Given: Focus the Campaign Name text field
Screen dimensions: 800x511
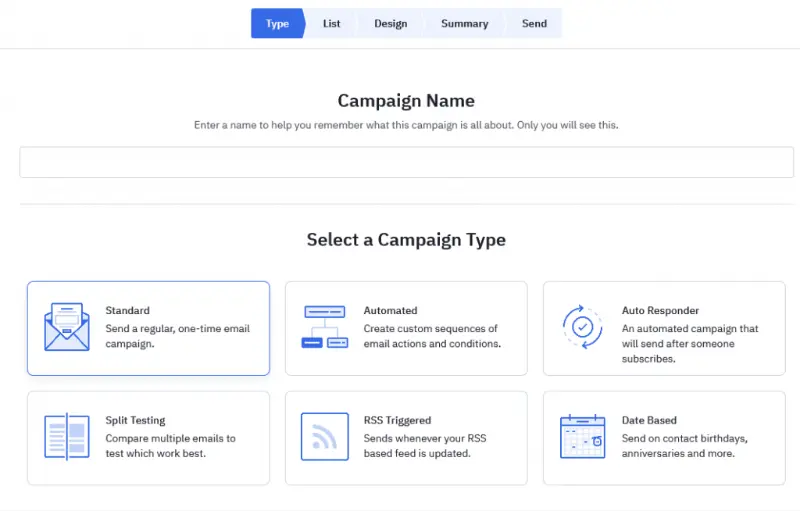Looking at the screenshot, I should point(406,162).
